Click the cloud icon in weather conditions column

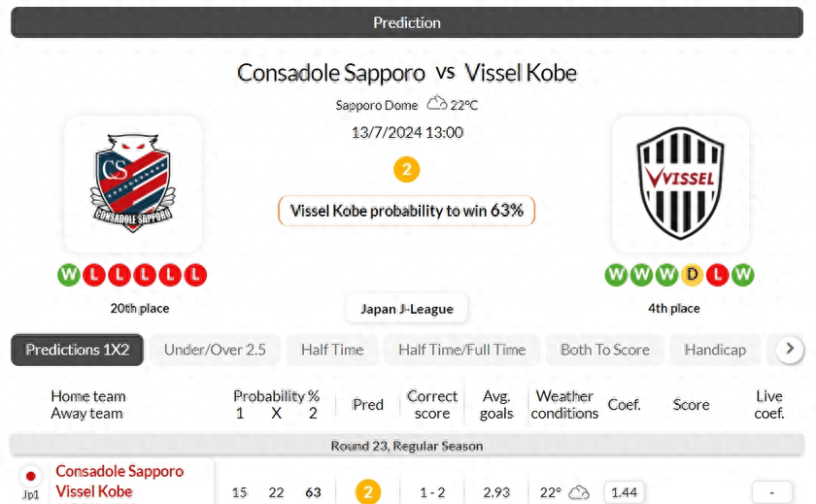579,492
